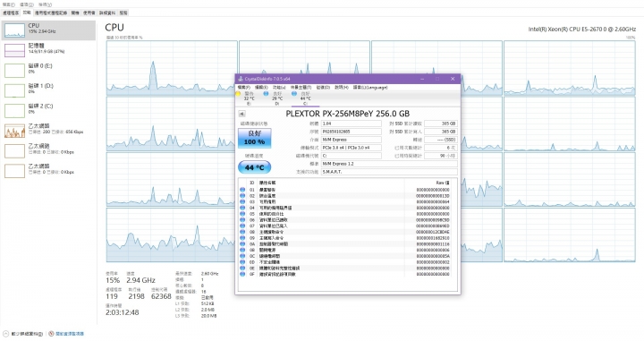This screenshot has width=644, height=341.
Task: Select Disk 2 (C:) in performance sidebar
Action: click(x=48, y=110)
